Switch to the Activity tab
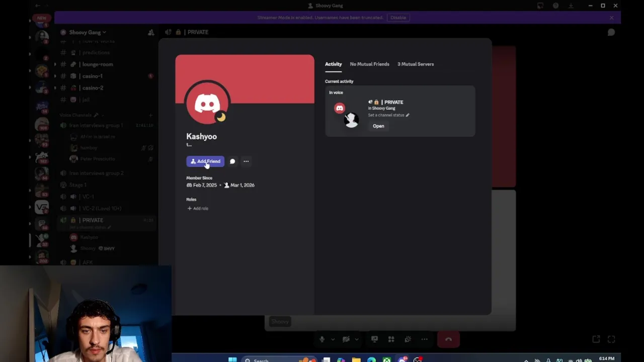The height and width of the screenshot is (362, 644). [333, 64]
